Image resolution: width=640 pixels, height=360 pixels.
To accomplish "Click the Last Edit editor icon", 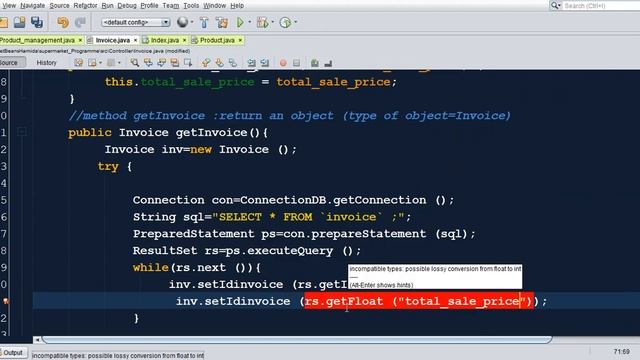I will click(x=78, y=62).
